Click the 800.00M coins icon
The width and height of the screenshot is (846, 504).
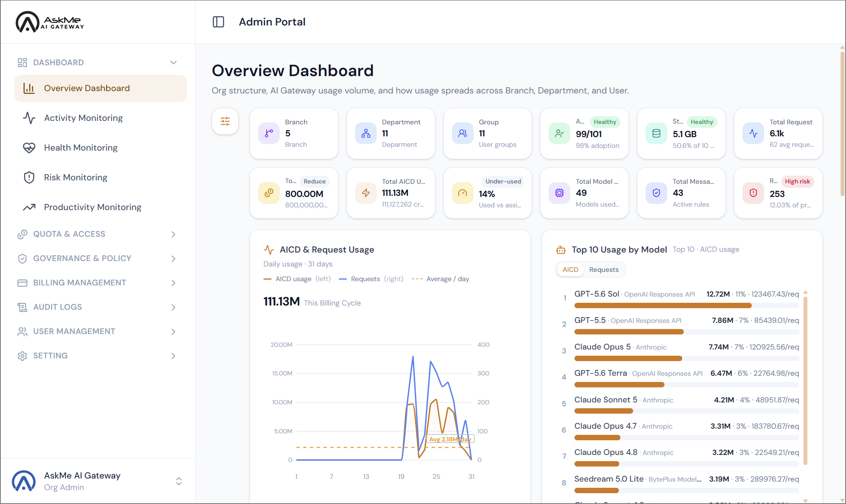(269, 193)
